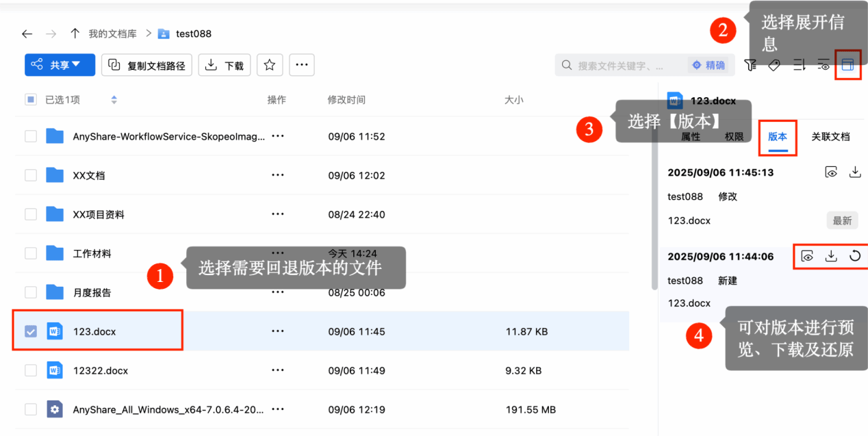Check the 12322.docx file checkbox
The width and height of the screenshot is (868, 436).
(x=31, y=370)
